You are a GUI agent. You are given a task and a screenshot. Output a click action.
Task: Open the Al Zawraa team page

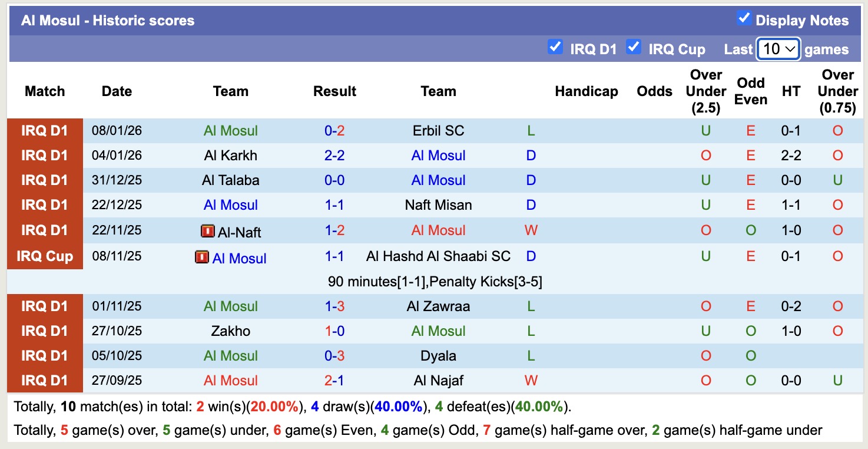pos(438,306)
